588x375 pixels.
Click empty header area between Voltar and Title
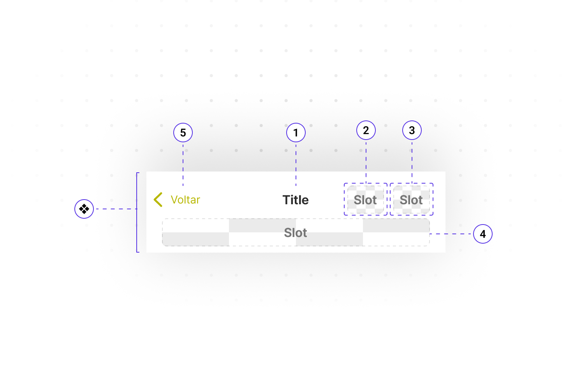[x=241, y=200]
